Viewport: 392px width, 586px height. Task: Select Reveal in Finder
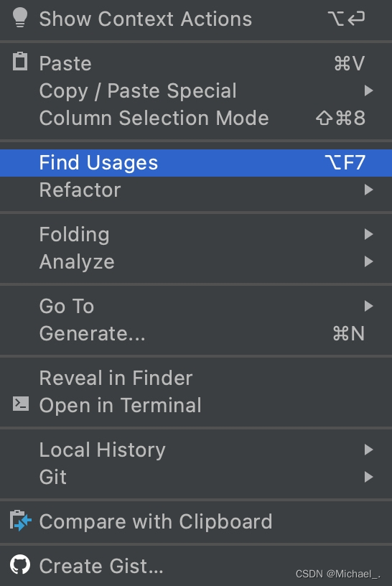point(196,378)
